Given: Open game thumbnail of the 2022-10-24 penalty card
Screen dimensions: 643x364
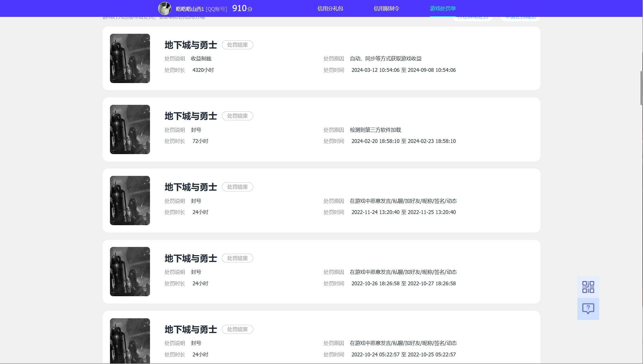Looking at the screenshot, I should click(x=130, y=341).
